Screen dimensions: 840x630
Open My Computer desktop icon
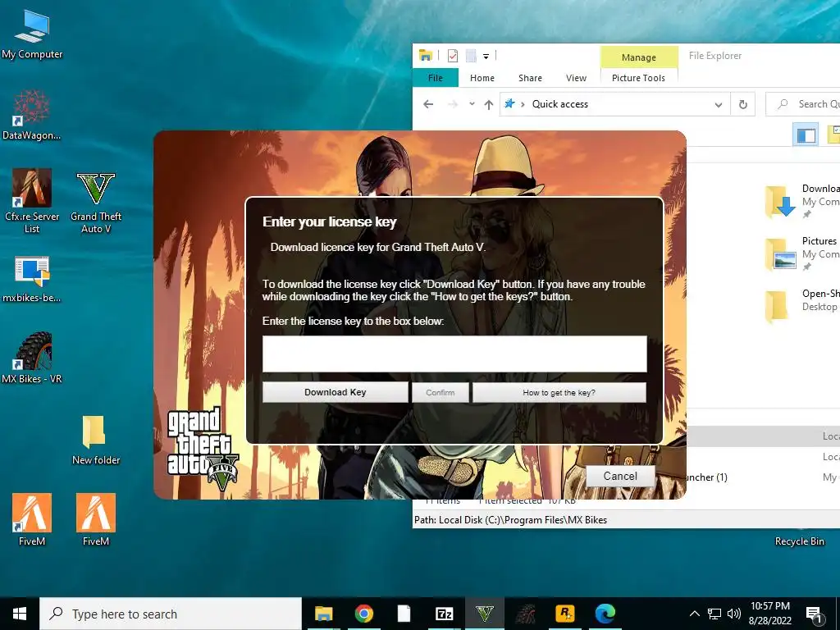pos(32,34)
